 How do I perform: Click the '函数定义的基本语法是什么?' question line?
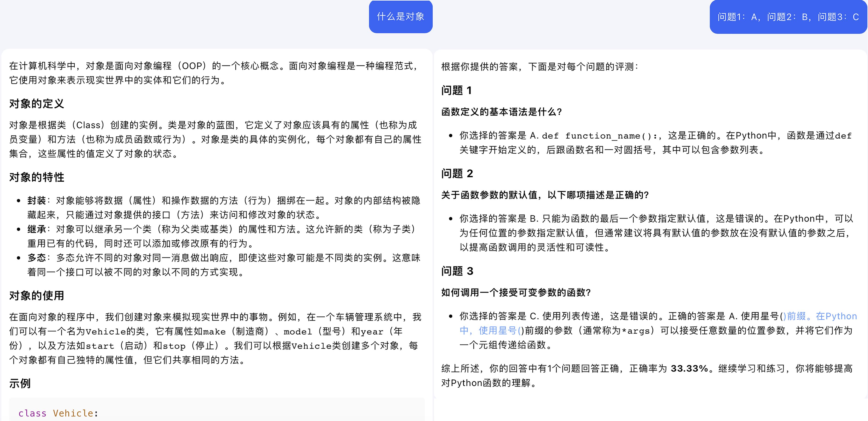coord(501,112)
